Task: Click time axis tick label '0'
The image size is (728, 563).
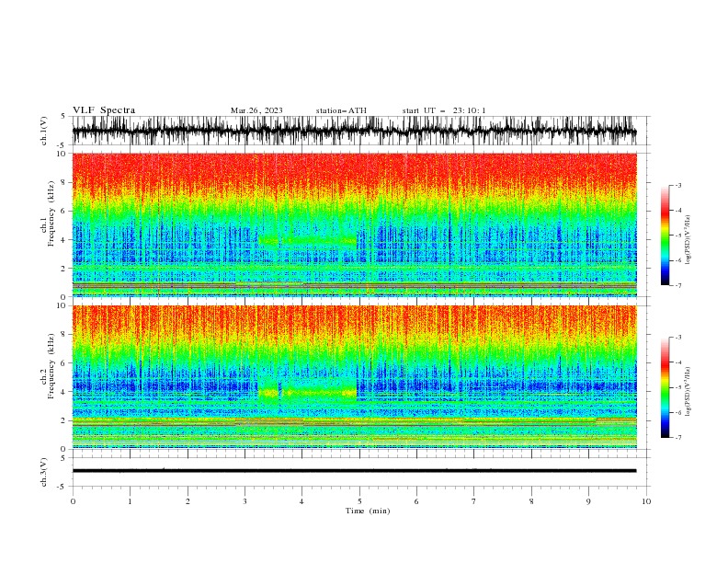Action: (73, 501)
